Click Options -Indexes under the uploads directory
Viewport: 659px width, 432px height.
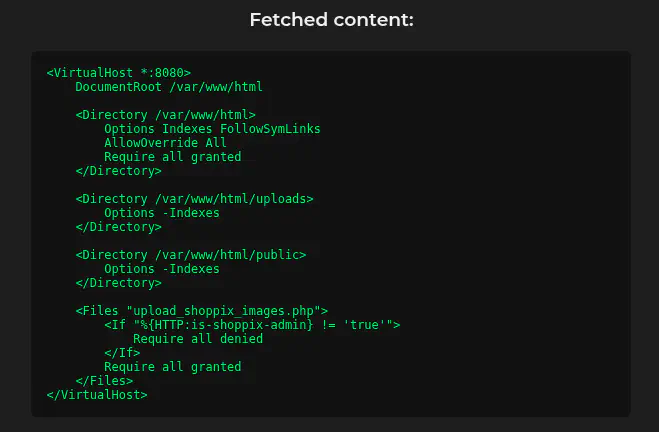tap(161, 213)
